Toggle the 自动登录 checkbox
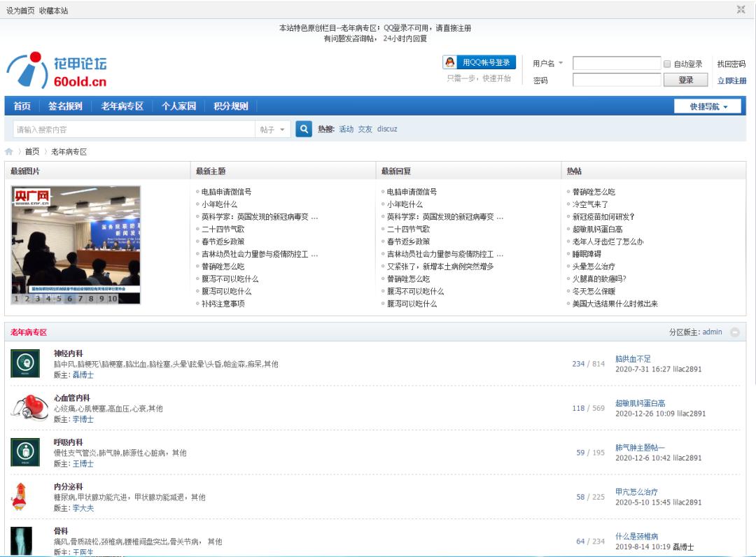 tap(667, 64)
